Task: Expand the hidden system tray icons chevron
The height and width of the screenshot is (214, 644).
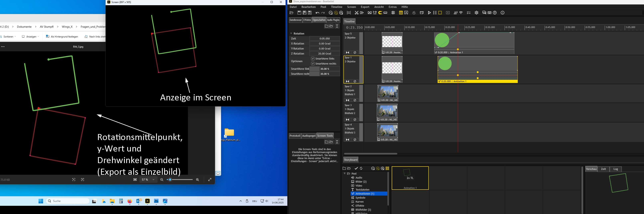Action: tap(241, 201)
